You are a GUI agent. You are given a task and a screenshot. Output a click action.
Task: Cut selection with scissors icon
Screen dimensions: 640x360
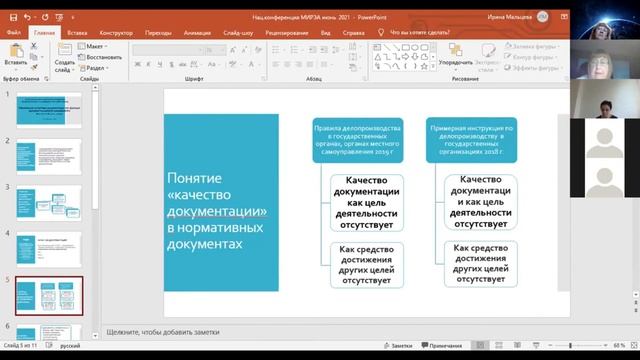[x=34, y=46]
